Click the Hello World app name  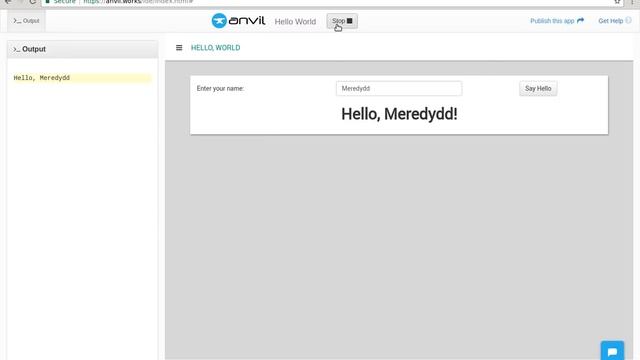(295, 22)
